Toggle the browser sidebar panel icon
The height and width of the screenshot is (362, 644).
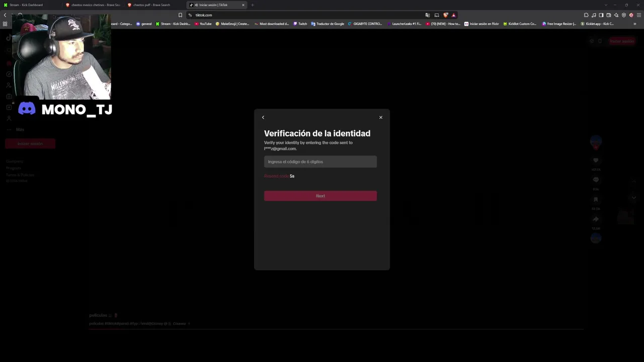coord(601,15)
